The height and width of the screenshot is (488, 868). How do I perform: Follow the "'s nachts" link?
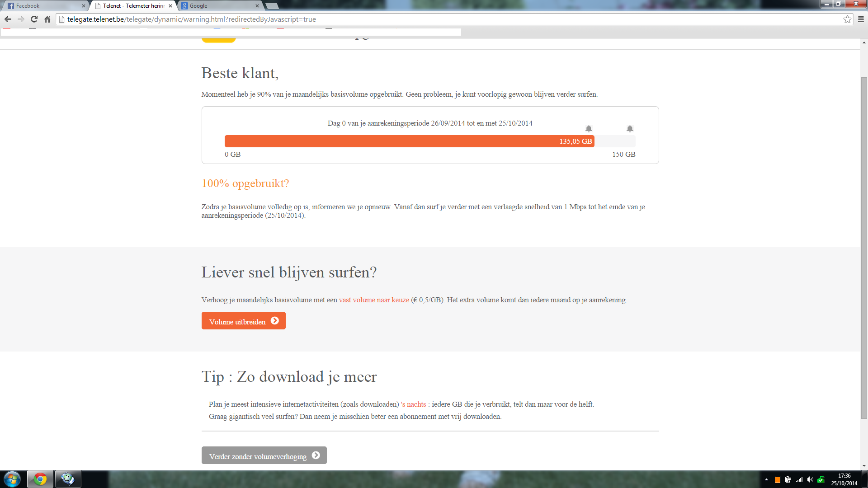[x=414, y=404]
